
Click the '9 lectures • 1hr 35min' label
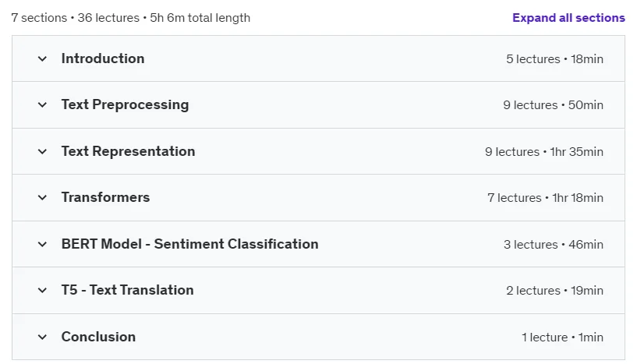[x=544, y=152]
